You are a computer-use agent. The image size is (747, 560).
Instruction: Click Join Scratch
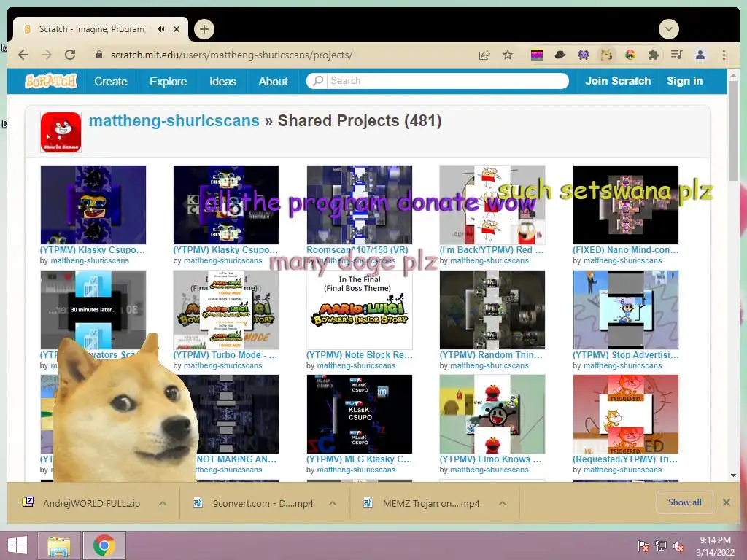click(617, 81)
